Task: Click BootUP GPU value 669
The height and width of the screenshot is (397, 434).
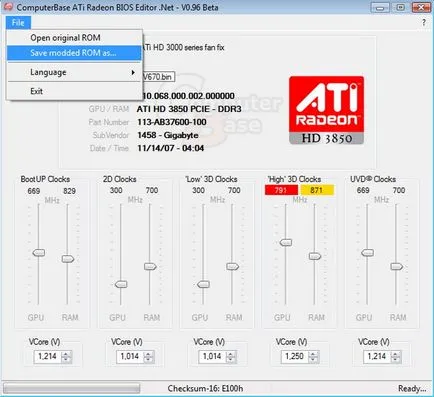Action: [34, 191]
